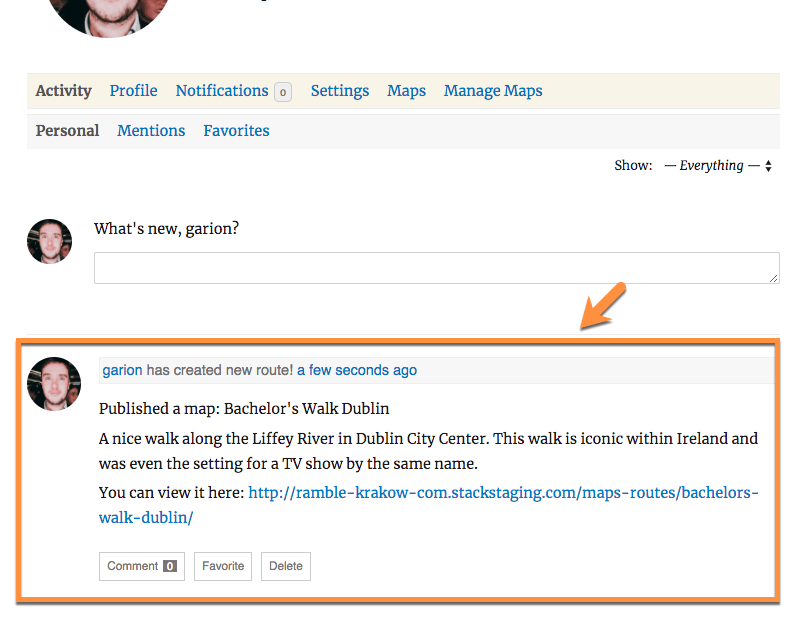809x628 pixels.
Task: Click the 'a few seconds ago' timestamp
Action: click(357, 370)
